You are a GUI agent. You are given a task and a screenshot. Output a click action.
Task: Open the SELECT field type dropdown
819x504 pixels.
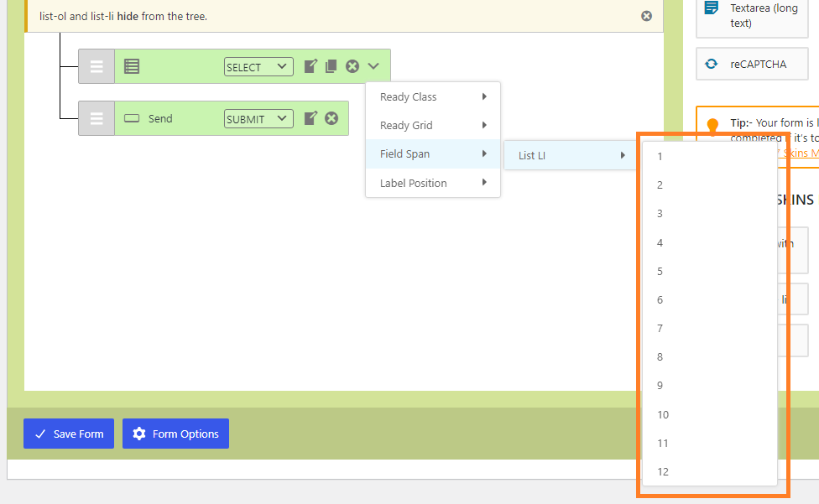pyautogui.click(x=258, y=67)
